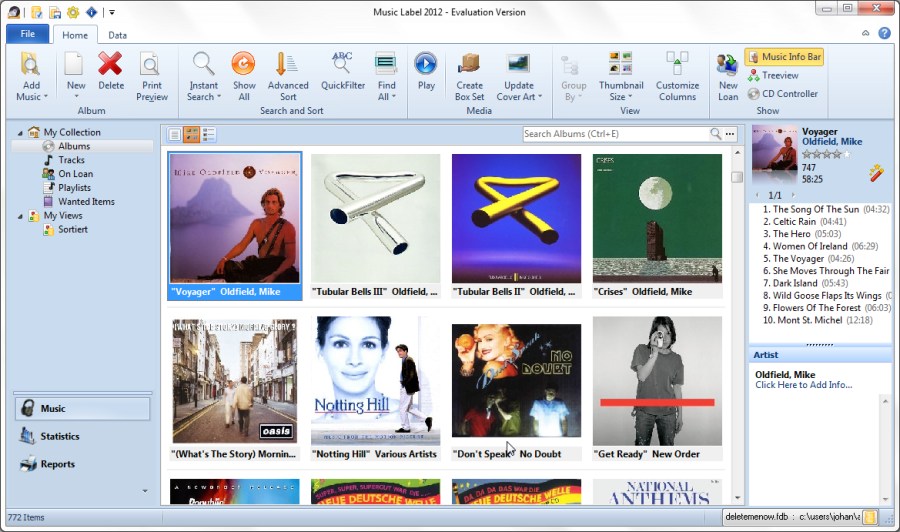The height and width of the screenshot is (532, 900).
Task: Select Playlists in the tree
Action: pyautogui.click(x=74, y=188)
